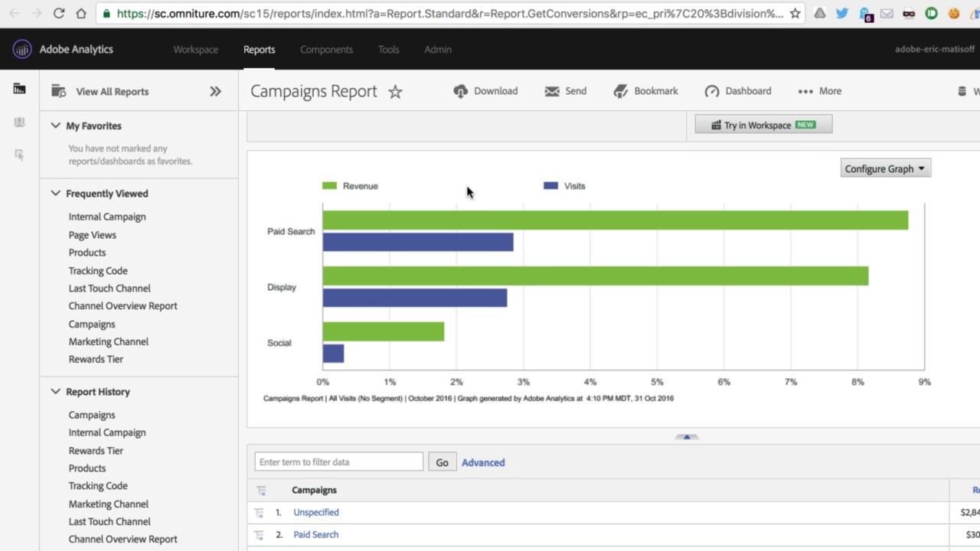Collapse the Frequently Viewed section
The height and width of the screenshot is (551, 980).
[x=55, y=194]
